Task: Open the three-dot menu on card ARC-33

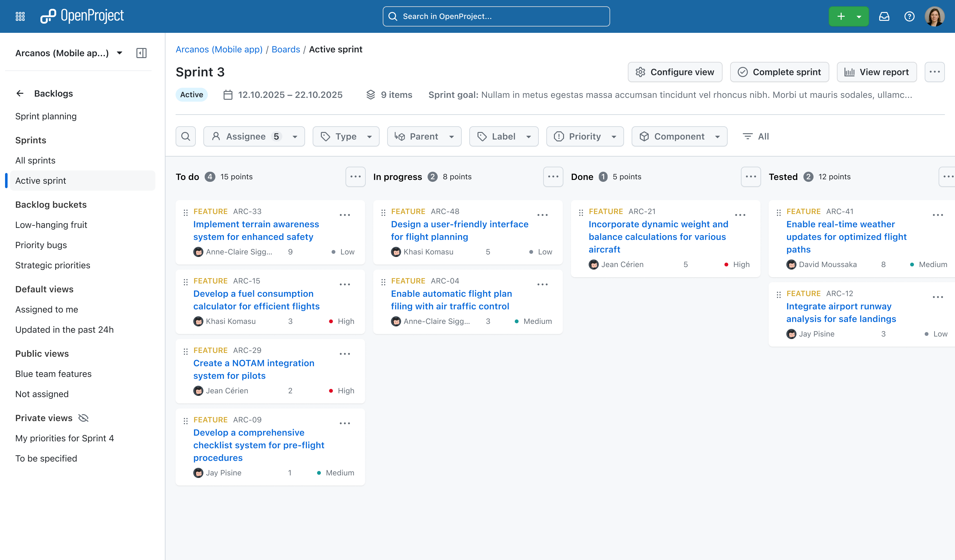Action: click(345, 215)
